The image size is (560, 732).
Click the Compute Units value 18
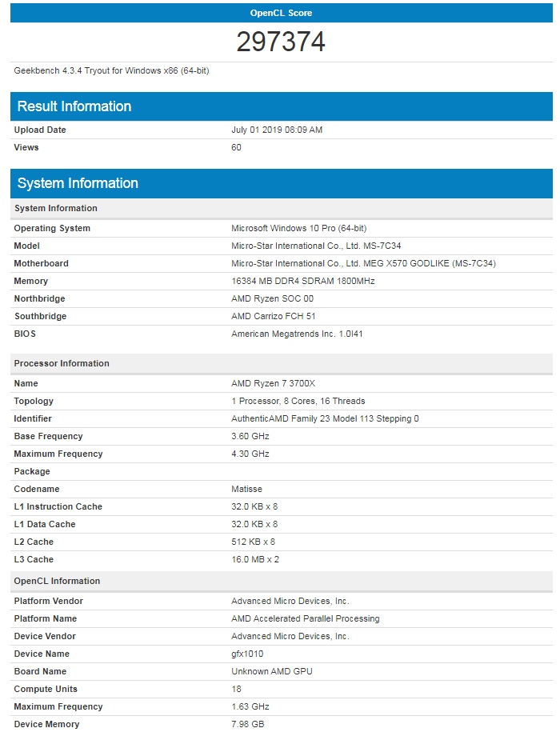tap(236, 689)
